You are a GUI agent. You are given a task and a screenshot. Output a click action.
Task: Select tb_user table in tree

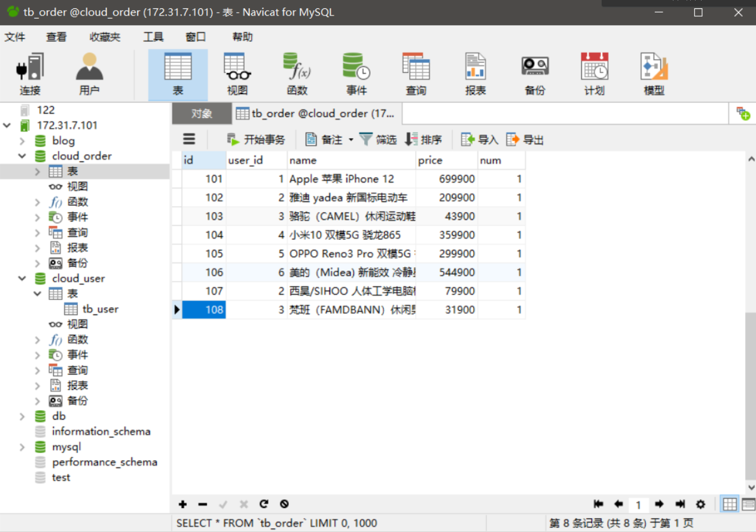92,309
